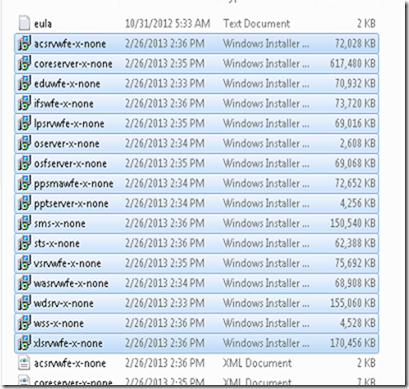
Task: Click the date in wdsrv-x-none row
Action: (165, 303)
